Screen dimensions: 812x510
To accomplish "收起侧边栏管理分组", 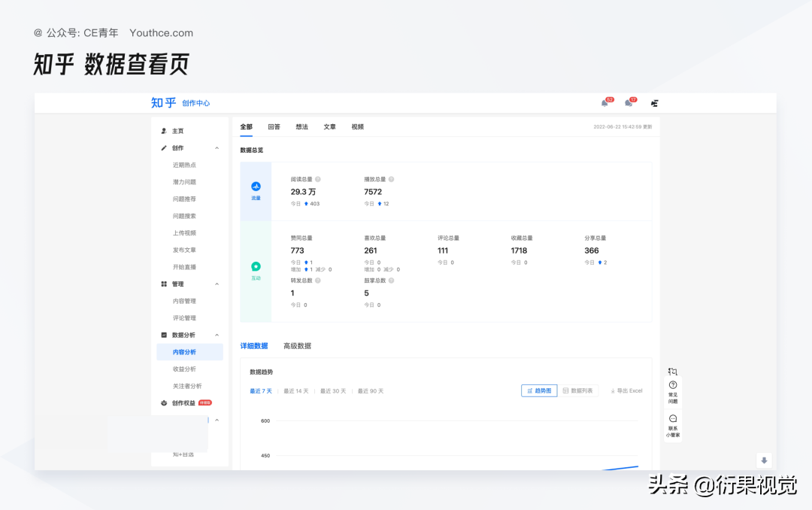I will point(217,284).
